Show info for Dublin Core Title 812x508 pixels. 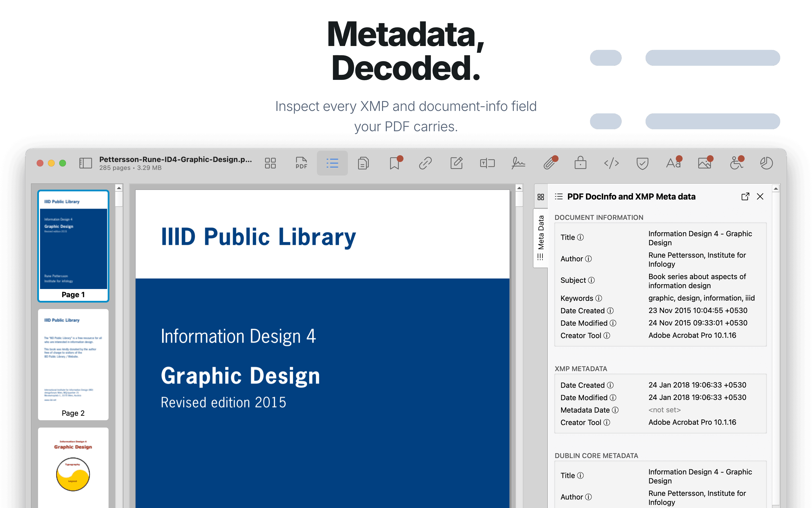[581, 476]
